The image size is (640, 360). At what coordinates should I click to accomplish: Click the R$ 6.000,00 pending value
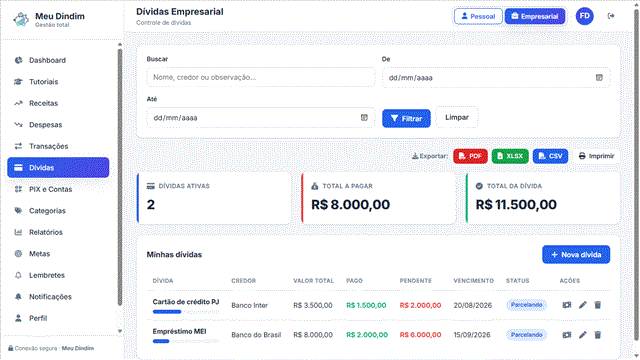(420, 335)
